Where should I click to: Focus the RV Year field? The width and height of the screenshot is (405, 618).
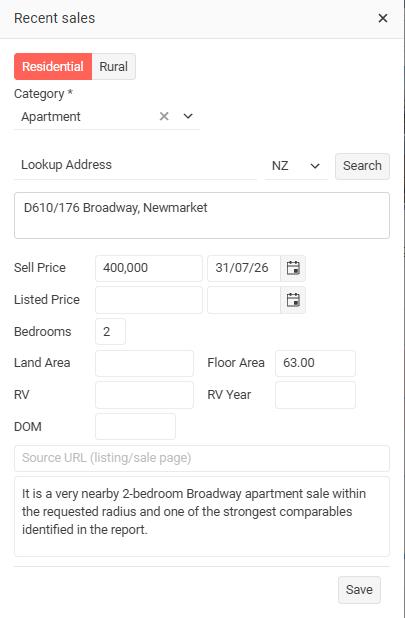tap(315, 395)
